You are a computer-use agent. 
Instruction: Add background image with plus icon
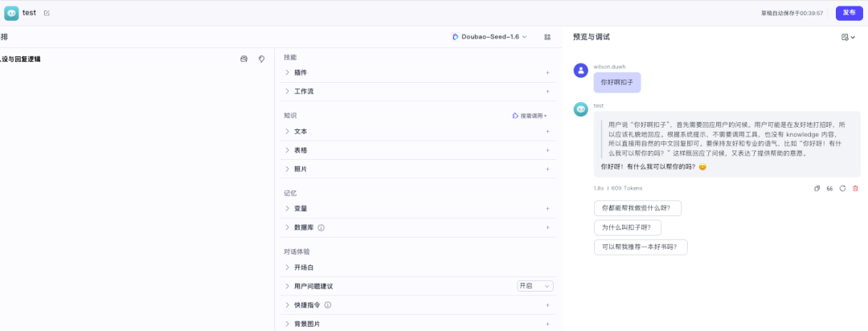547,324
